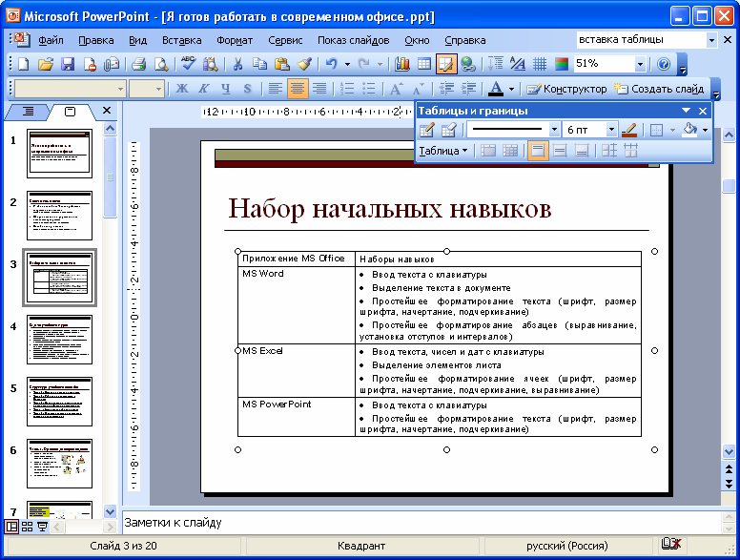740x560 pixels.
Task: Open a file with the Open folder icon
Action: pos(46,64)
